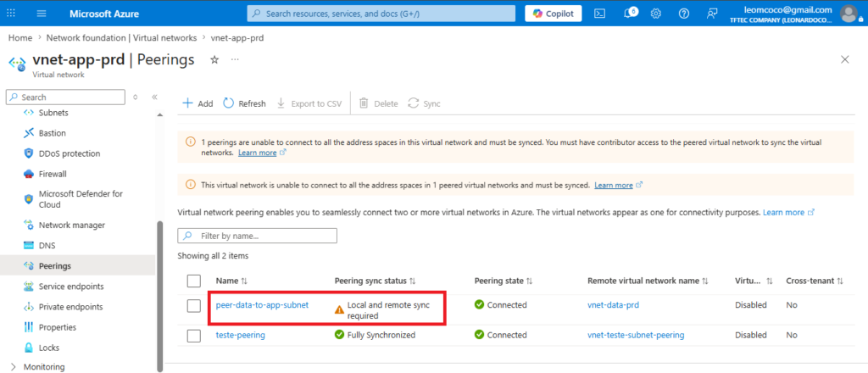Click Fully Synchronized status text
The height and width of the screenshot is (373, 868).
pos(381,335)
